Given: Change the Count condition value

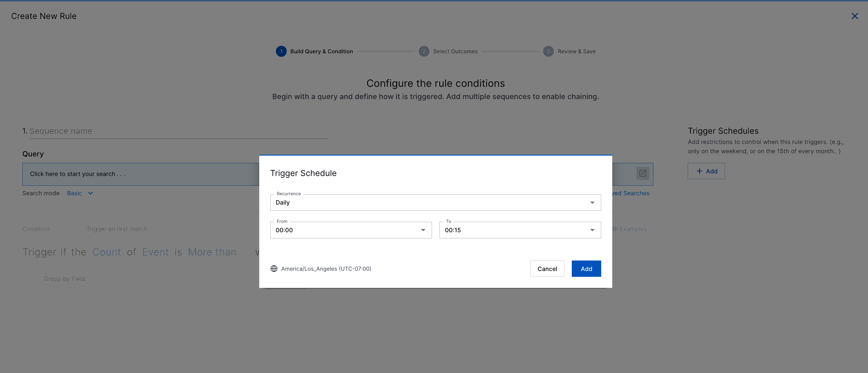Looking at the screenshot, I should tap(107, 252).
